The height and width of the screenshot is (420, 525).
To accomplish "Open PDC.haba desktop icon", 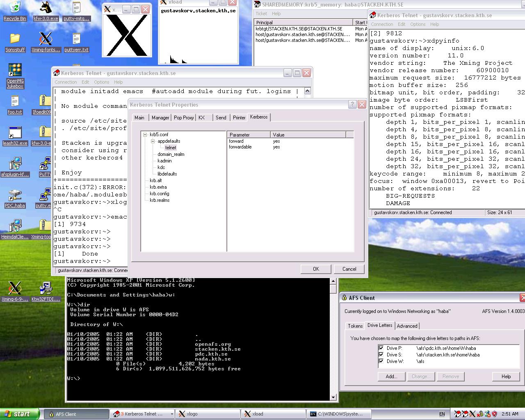I will [15, 198].
